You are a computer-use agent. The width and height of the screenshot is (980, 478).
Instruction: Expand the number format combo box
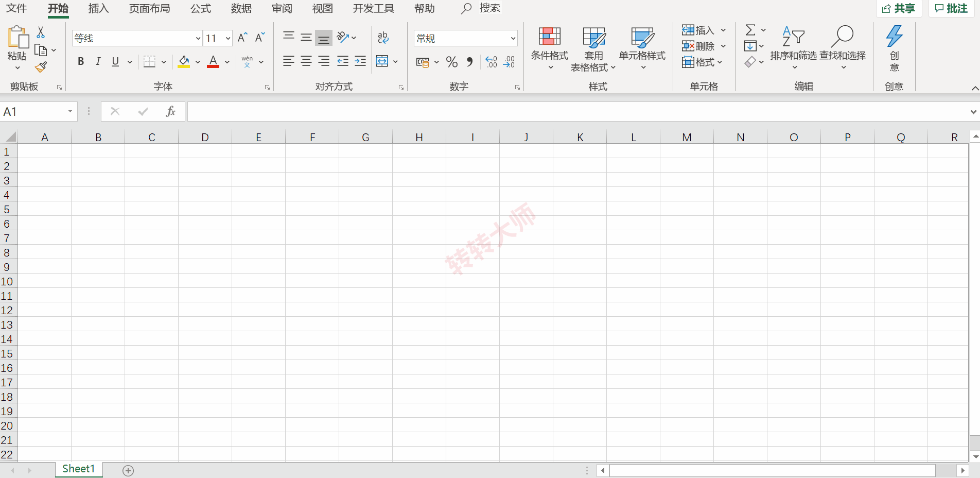pyautogui.click(x=513, y=38)
